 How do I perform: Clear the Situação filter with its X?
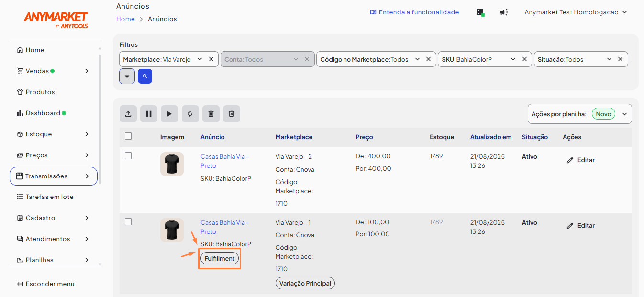620,59
